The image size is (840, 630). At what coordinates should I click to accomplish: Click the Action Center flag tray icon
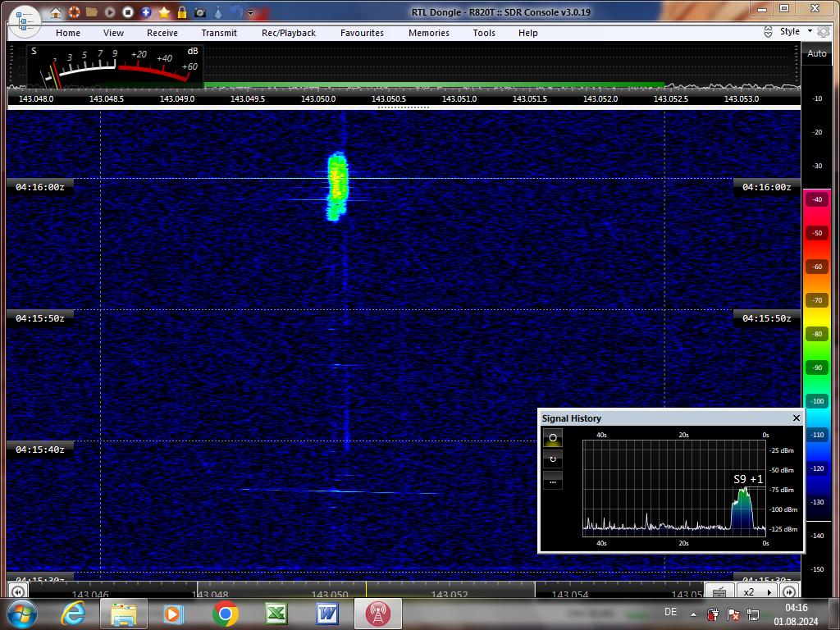pos(733,614)
